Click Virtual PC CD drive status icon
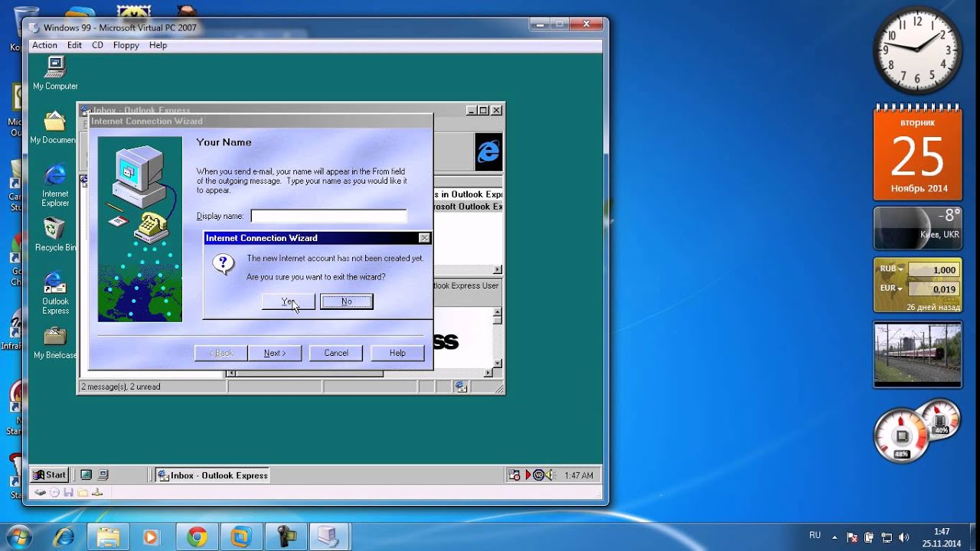 click(54, 492)
